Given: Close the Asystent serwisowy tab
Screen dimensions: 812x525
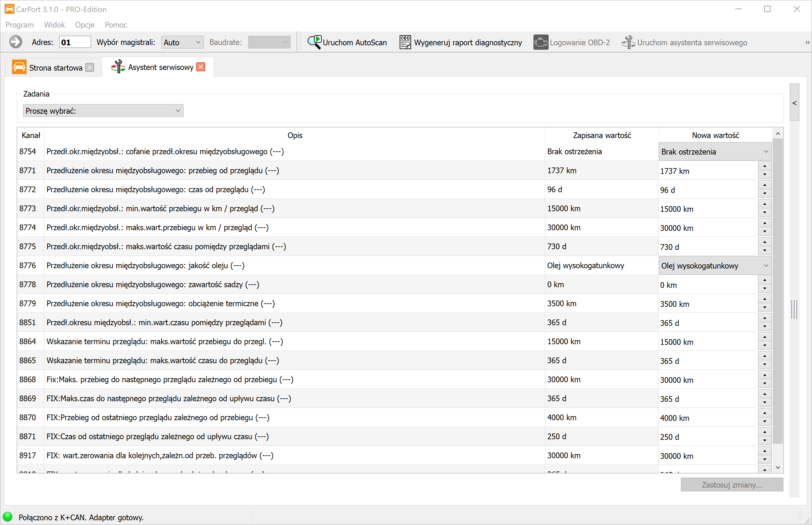Looking at the screenshot, I should (201, 67).
